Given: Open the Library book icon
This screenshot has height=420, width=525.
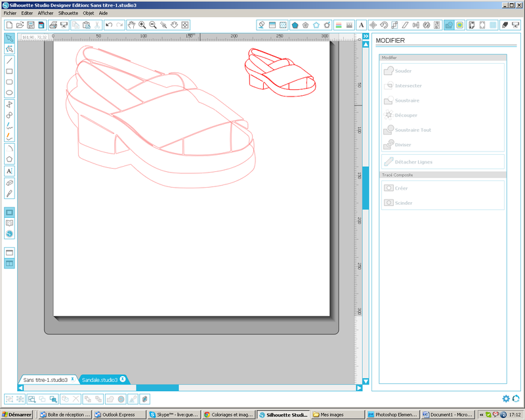Looking at the screenshot, I should pyautogui.click(x=9, y=223).
